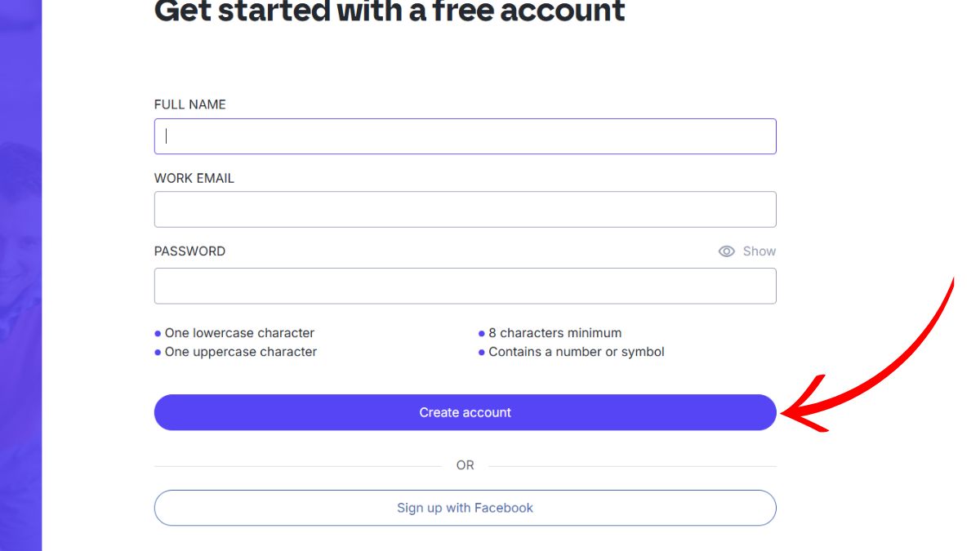Choose Sign up with Facebook
The image size is (980, 551).
click(x=465, y=508)
